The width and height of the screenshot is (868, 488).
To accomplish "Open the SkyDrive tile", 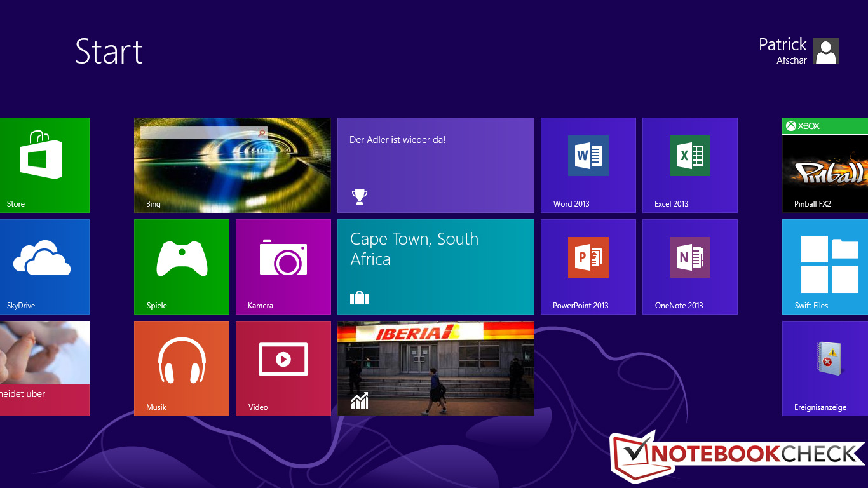I will pyautogui.click(x=44, y=266).
